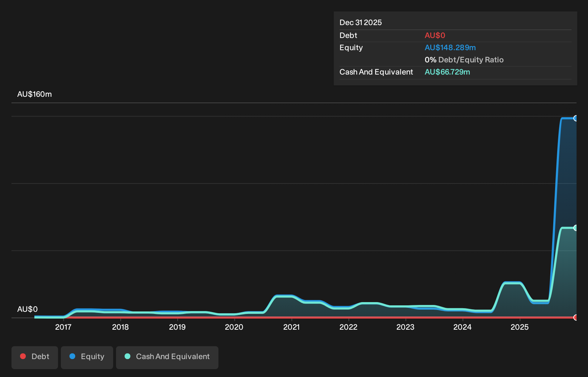Click the teal Cash data point marker
This screenshot has height=377, width=588.
[x=575, y=228]
